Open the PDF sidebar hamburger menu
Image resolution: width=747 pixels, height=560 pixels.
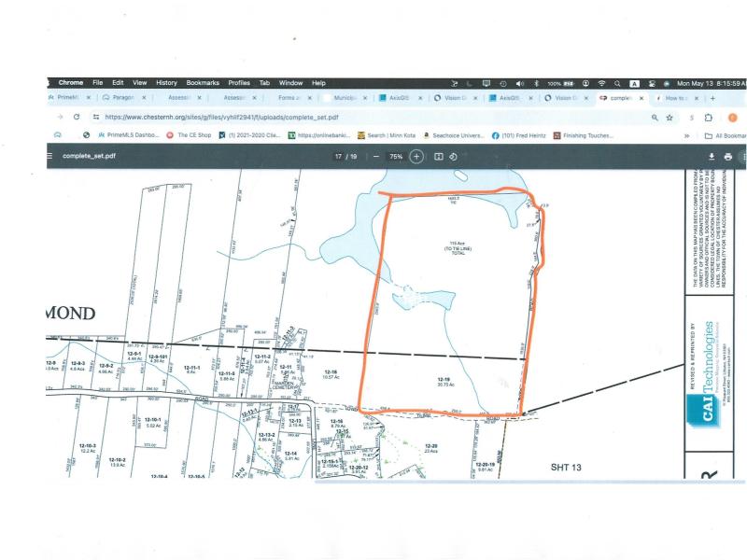point(49,156)
